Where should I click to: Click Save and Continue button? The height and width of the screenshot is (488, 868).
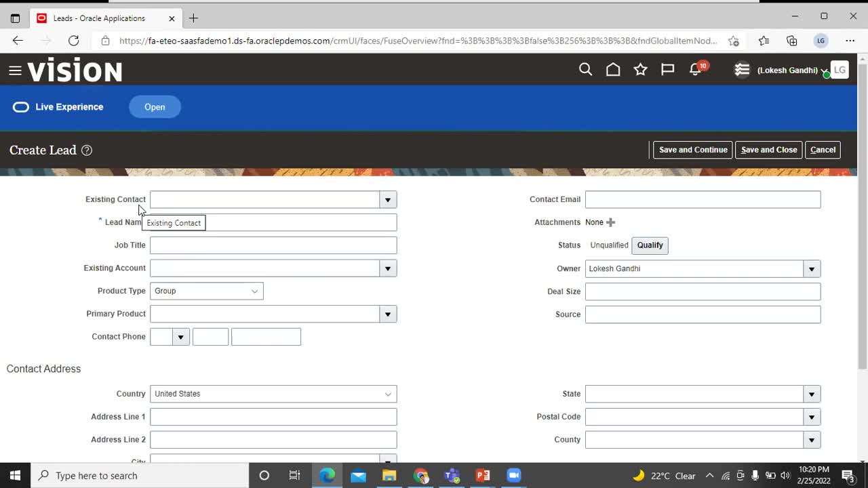point(693,150)
